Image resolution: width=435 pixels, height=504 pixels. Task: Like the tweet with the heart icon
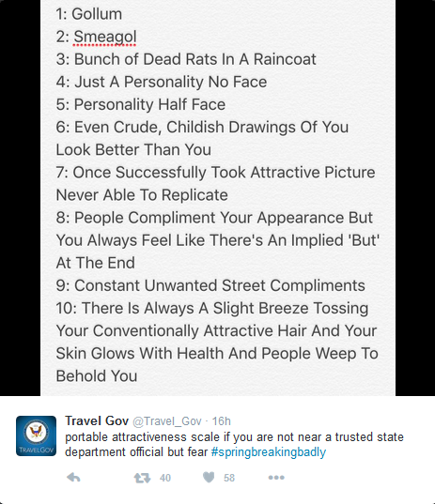click(x=209, y=478)
